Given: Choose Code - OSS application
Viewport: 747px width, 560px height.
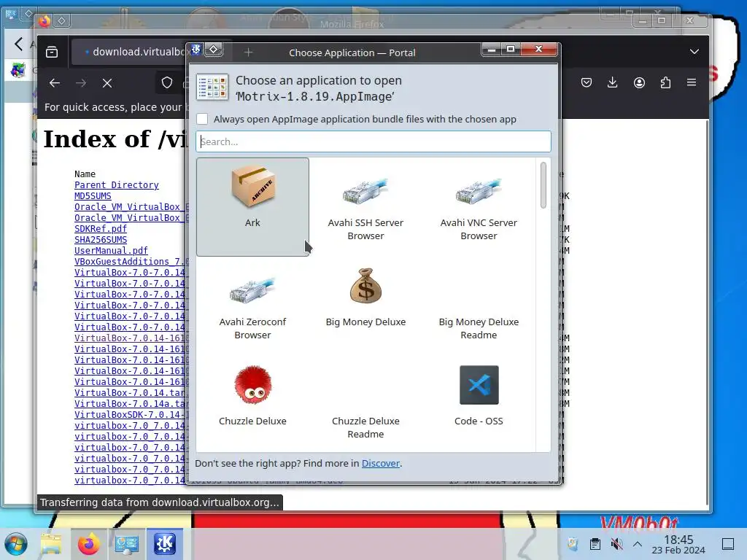Looking at the screenshot, I should coord(479,405).
